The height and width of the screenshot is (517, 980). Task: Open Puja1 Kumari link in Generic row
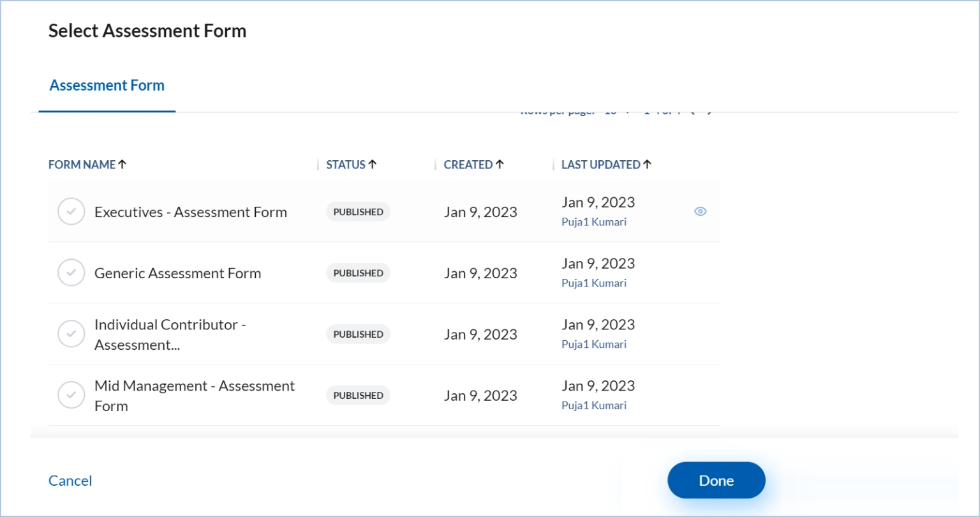(x=593, y=283)
